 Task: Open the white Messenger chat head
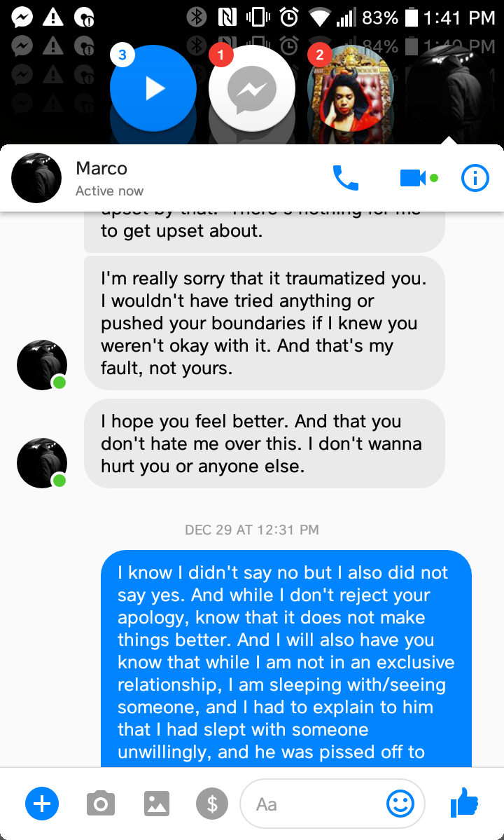(x=251, y=88)
